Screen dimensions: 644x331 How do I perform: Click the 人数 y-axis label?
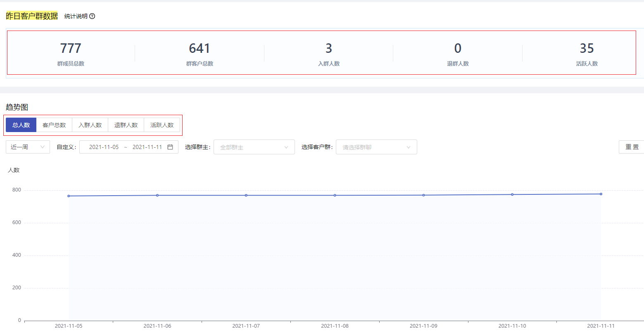[14, 170]
